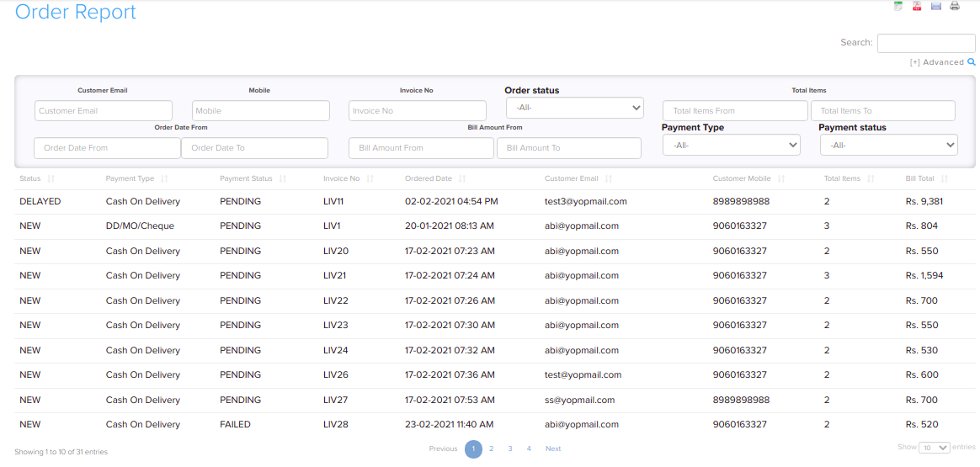Click invoice number LIV23
980x467 pixels.
click(x=336, y=326)
